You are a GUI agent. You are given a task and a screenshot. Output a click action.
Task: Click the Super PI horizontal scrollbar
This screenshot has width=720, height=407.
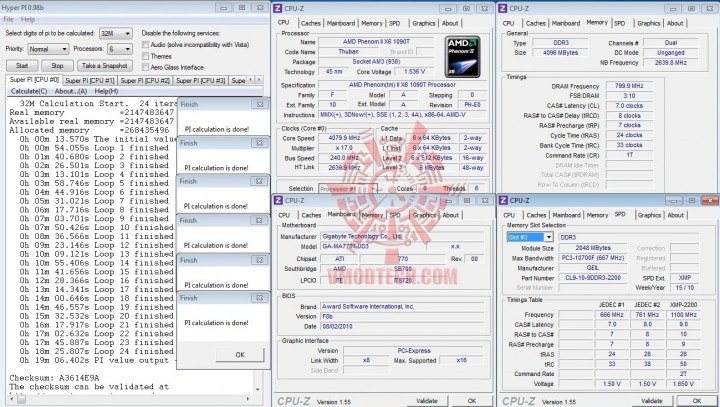point(131,399)
